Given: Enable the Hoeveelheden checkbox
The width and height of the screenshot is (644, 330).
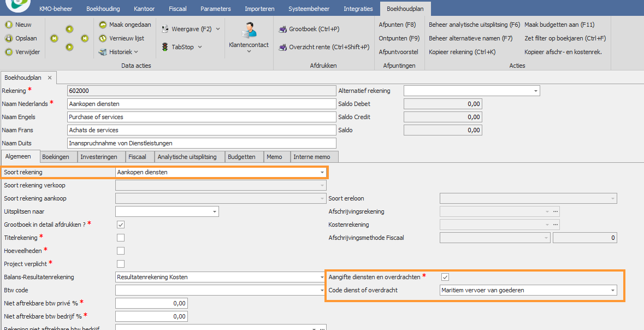Looking at the screenshot, I should pyautogui.click(x=121, y=251).
